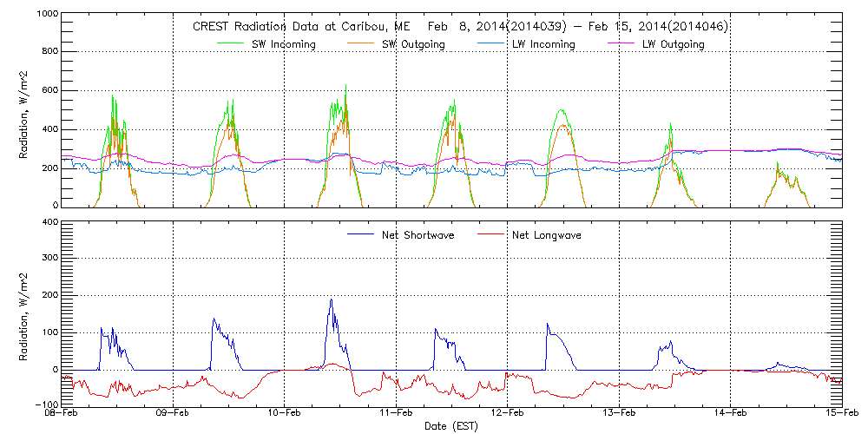Click the 12-Feb date tick label
This screenshot has height=434, width=868.
tap(508, 414)
